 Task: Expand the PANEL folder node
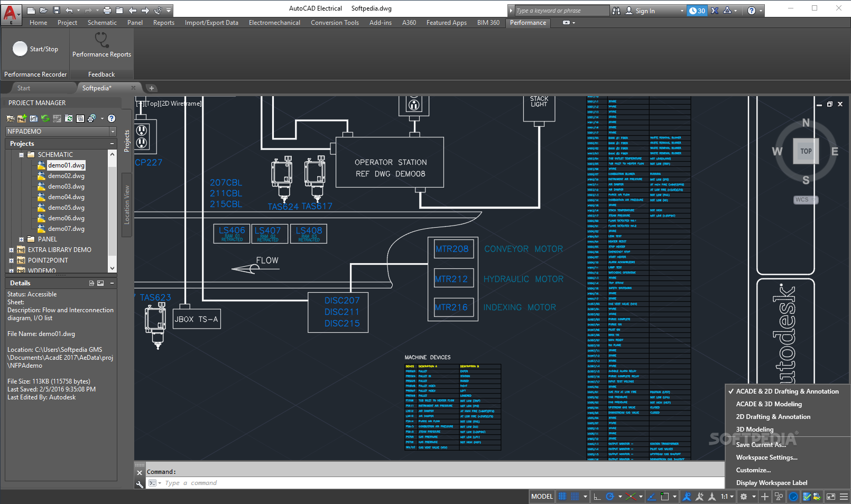point(22,239)
